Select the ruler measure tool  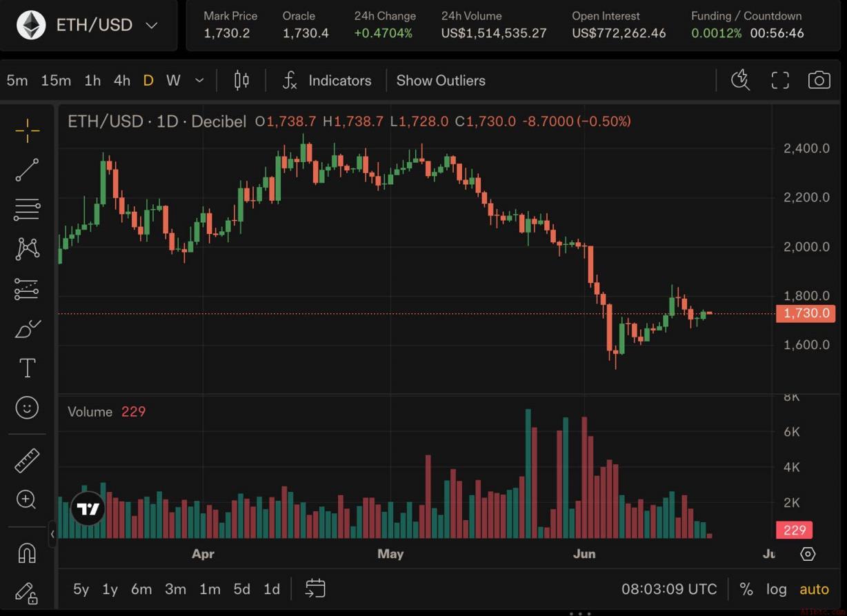pyautogui.click(x=27, y=460)
